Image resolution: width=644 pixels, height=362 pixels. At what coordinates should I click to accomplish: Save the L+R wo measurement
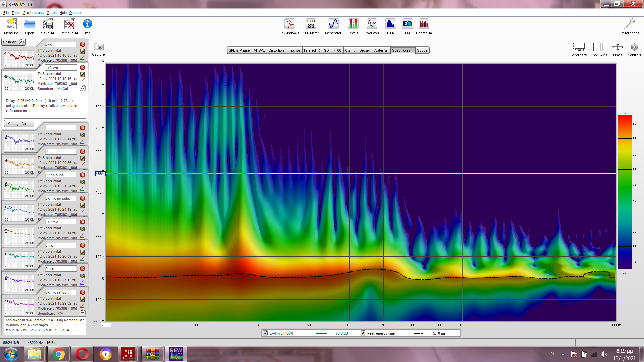click(83, 75)
